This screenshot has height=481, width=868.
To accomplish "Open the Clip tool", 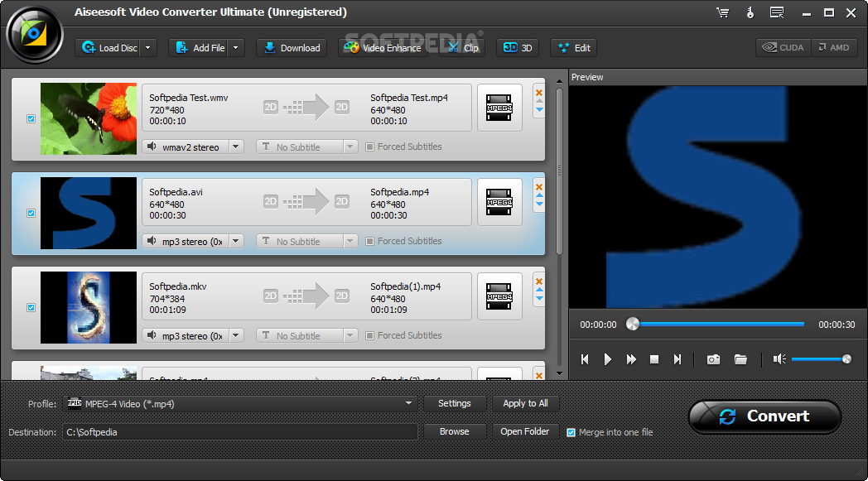I will point(463,47).
